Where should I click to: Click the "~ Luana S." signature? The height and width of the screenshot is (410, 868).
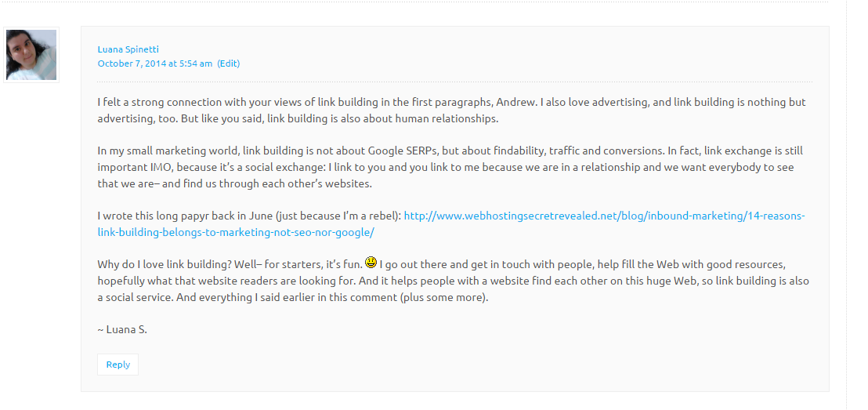[x=122, y=330]
